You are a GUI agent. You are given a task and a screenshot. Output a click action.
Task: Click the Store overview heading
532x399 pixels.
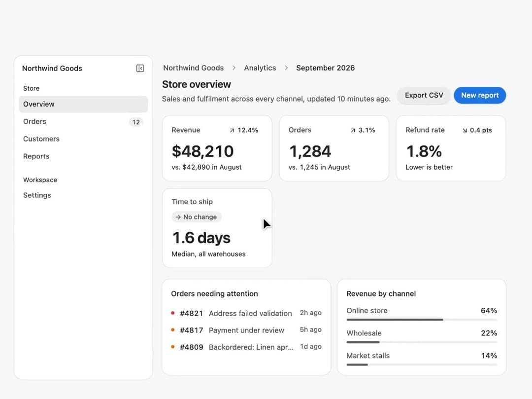[x=197, y=84]
